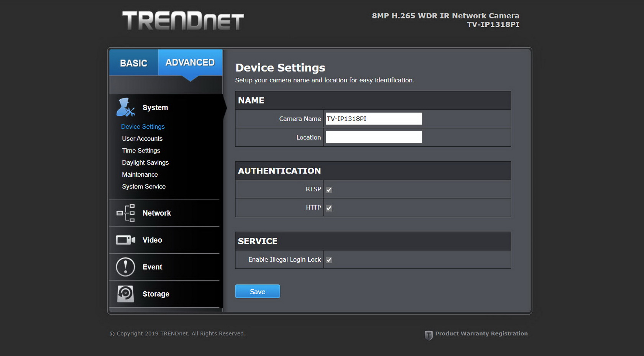Image resolution: width=644 pixels, height=356 pixels.
Task: Click the NAME section header
Action: pyautogui.click(x=373, y=100)
